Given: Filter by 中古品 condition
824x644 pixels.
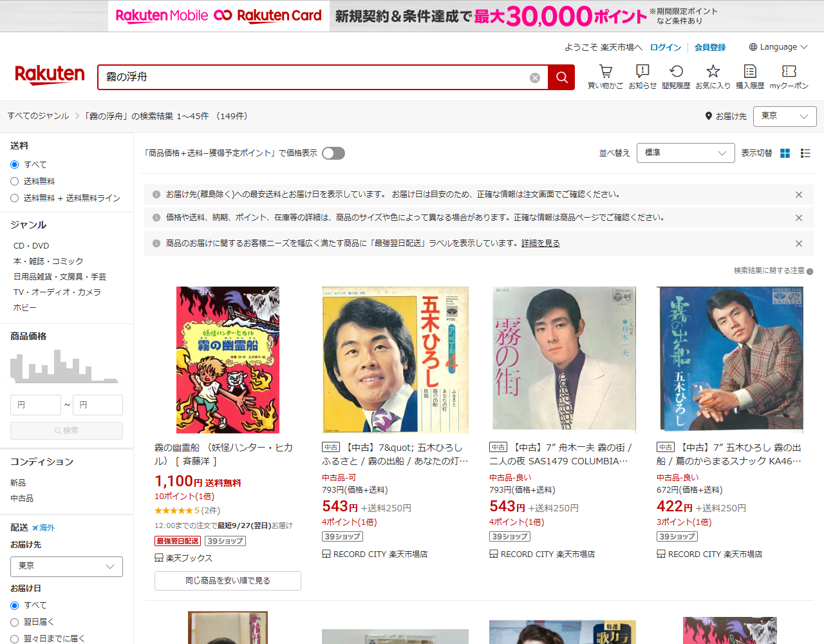Looking at the screenshot, I should [22, 498].
